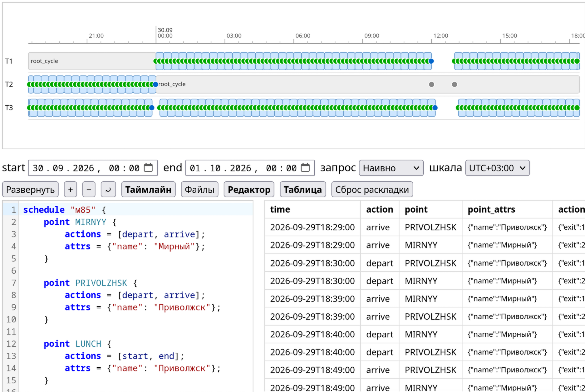585x392 pixels.
Task: Select the root_cycle bar in row T1
Action: (92, 61)
